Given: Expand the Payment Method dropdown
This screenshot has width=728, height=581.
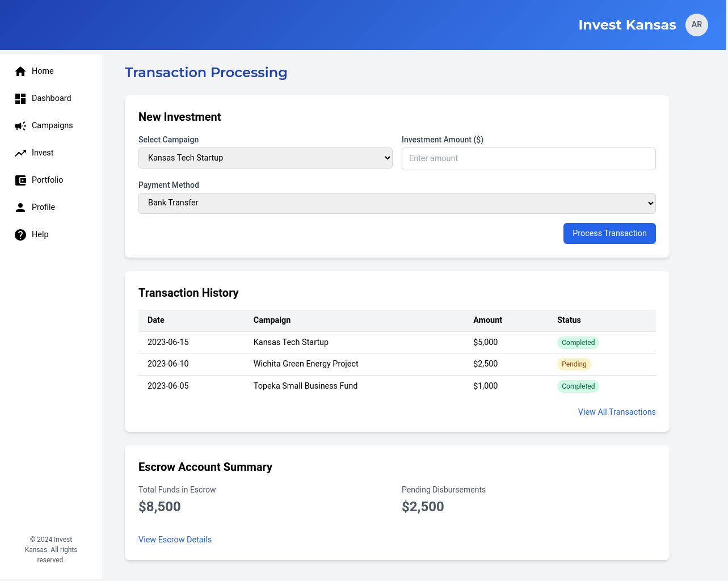Looking at the screenshot, I should click(x=397, y=203).
